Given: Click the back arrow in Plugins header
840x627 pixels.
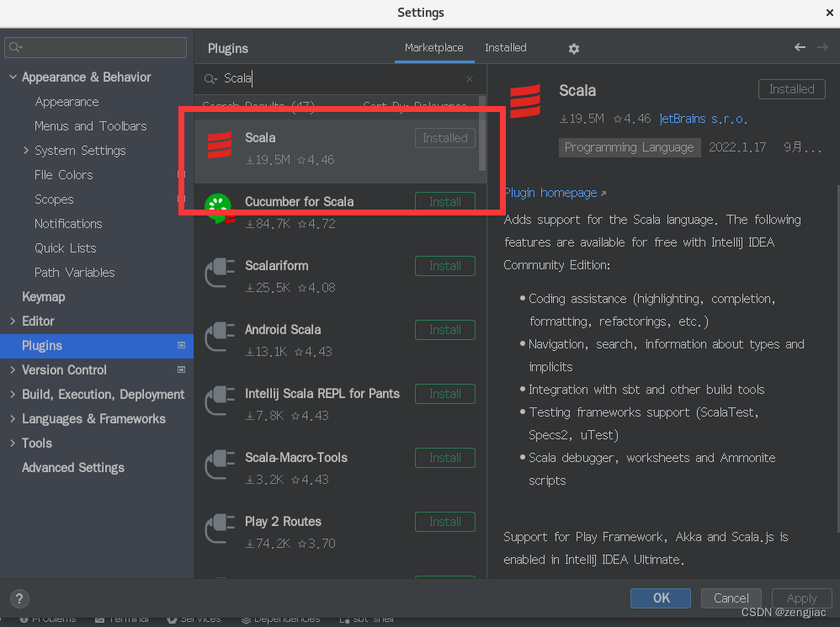Looking at the screenshot, I should (800, 47).
